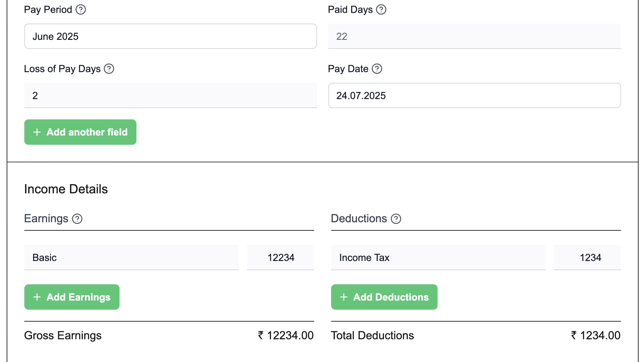The image size is (644, 362).
Task: Click the Add Earnings button
Action: [x=72, y=297]
